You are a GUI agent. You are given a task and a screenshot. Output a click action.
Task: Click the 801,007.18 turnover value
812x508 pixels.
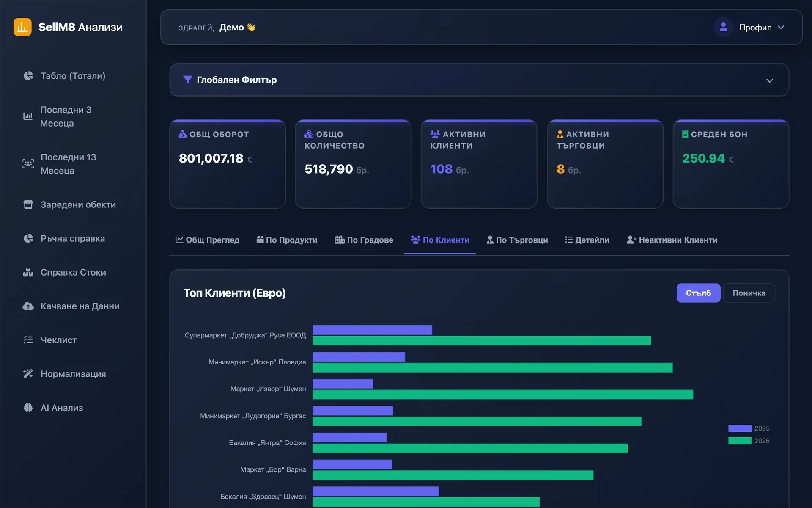tap(211, 158)
